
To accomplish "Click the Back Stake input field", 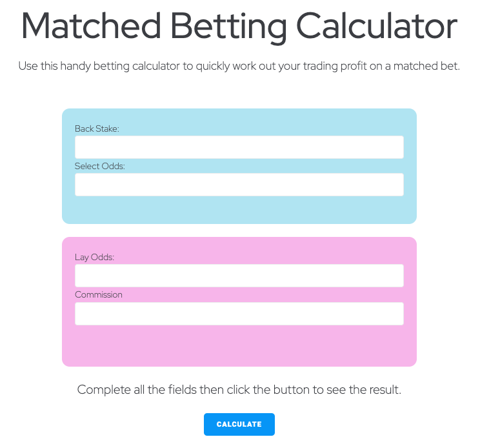I will [x=239, y=147].
